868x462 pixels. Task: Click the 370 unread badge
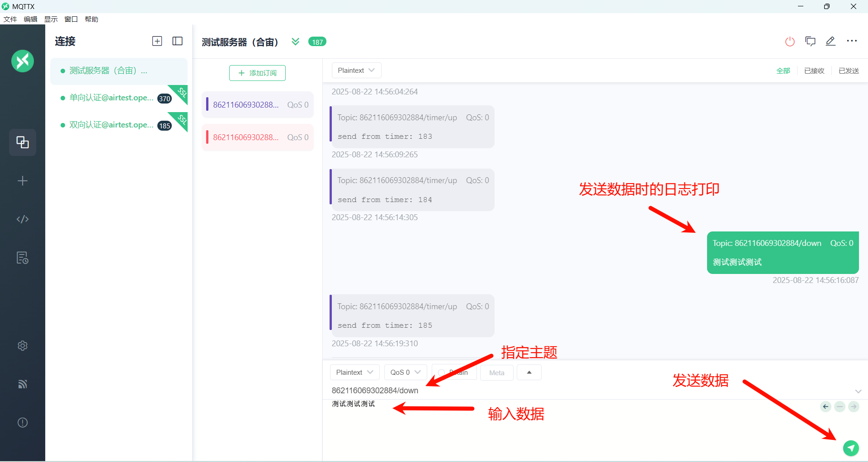pyautogui.click(x=165, y=99)
